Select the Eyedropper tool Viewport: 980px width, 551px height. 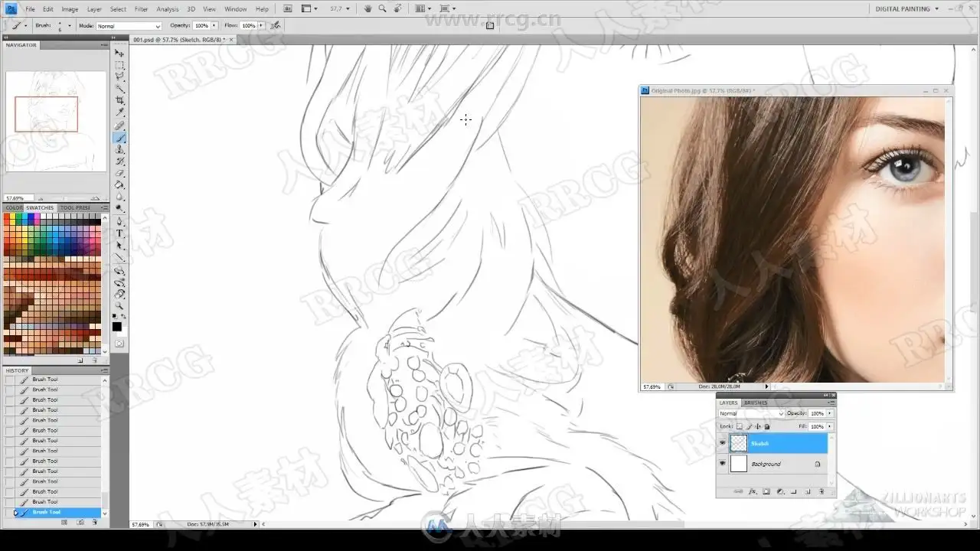pyautogui.click(x=119, y=112)
